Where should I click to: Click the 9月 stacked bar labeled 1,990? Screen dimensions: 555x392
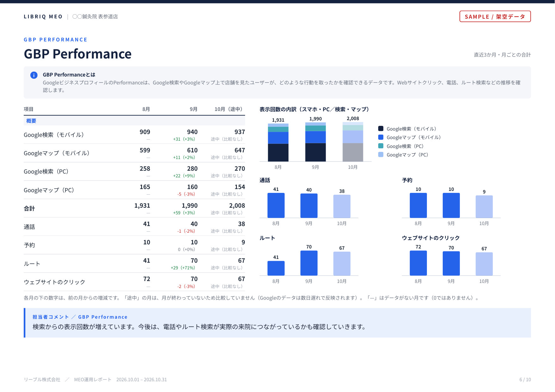coord(315,142)
